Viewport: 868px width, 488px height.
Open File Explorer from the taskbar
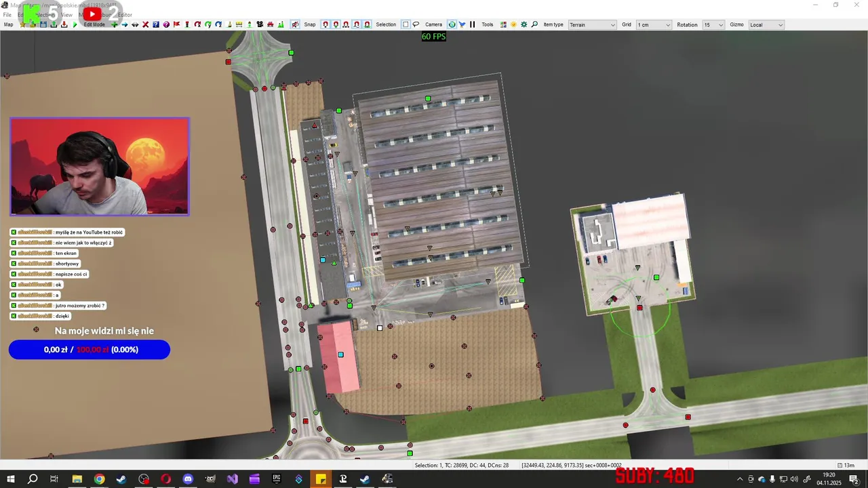77,479
